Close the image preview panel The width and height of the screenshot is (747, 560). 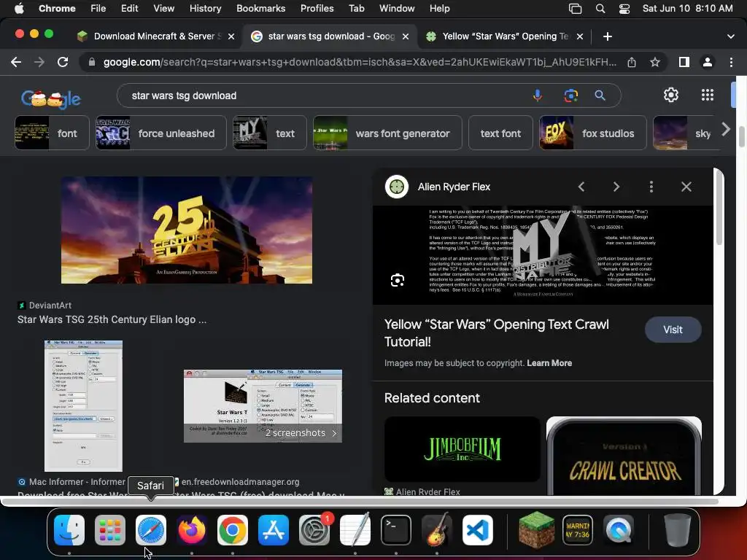click(x=686, y=187)
